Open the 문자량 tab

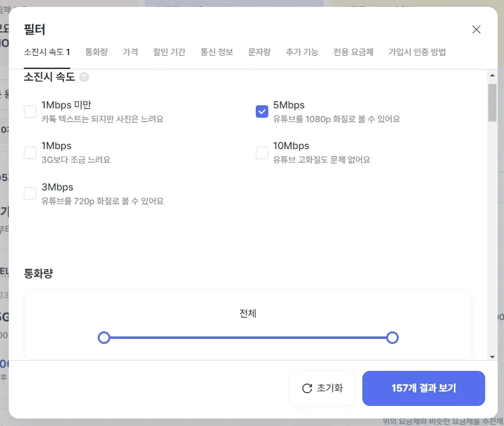260,53
